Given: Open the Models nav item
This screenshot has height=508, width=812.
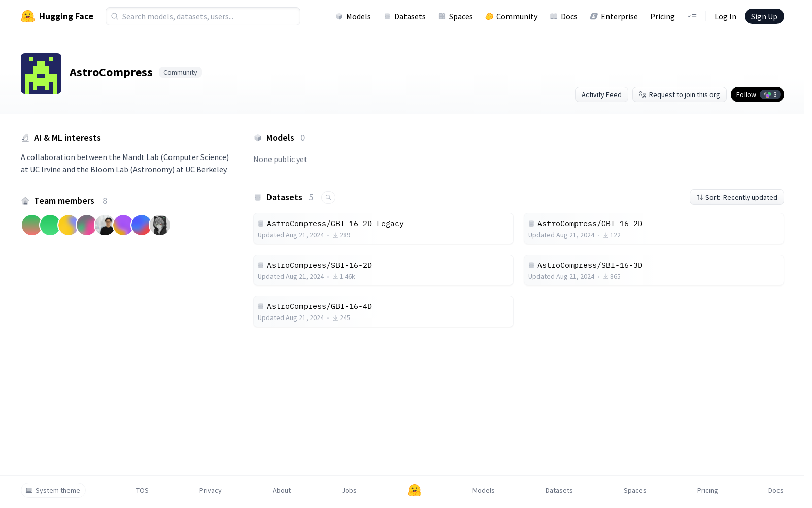Looking at the screenshot, I should coord(353,16).
